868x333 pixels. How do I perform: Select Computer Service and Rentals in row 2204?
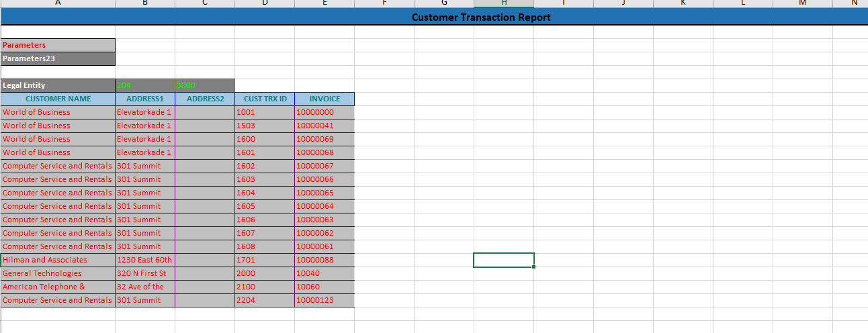[x=58, y=300]
